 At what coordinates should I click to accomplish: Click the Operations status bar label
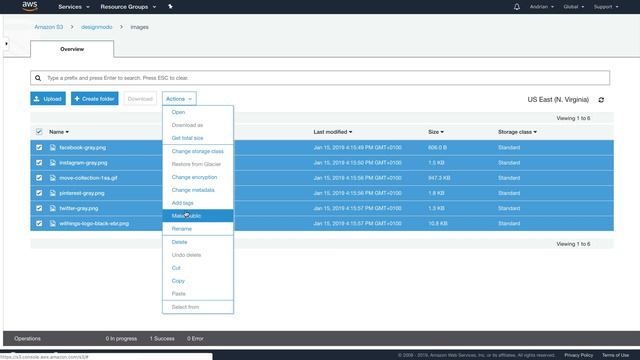(27, 338)
